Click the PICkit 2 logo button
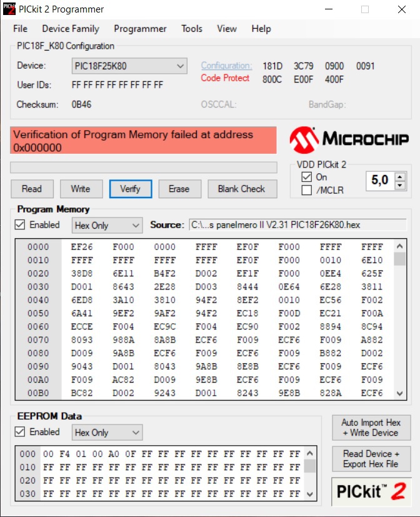The width and height of the screenshot is (420, 517). click(371, 491)
